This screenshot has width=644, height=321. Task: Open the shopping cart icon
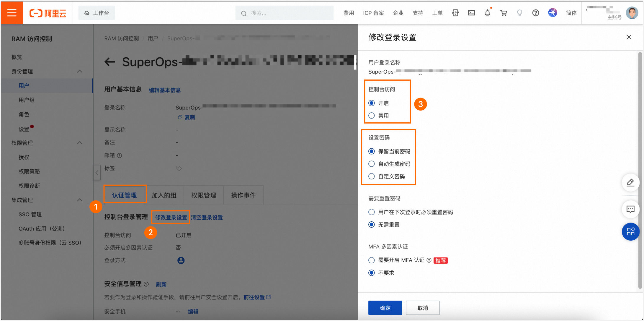point(504,13)
